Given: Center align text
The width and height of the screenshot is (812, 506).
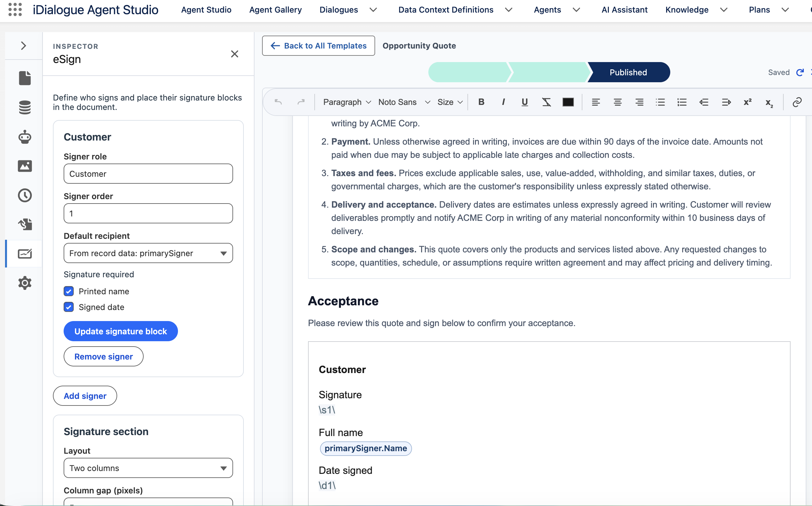Looking at the screenshot, I should click(x=618, y=102).
